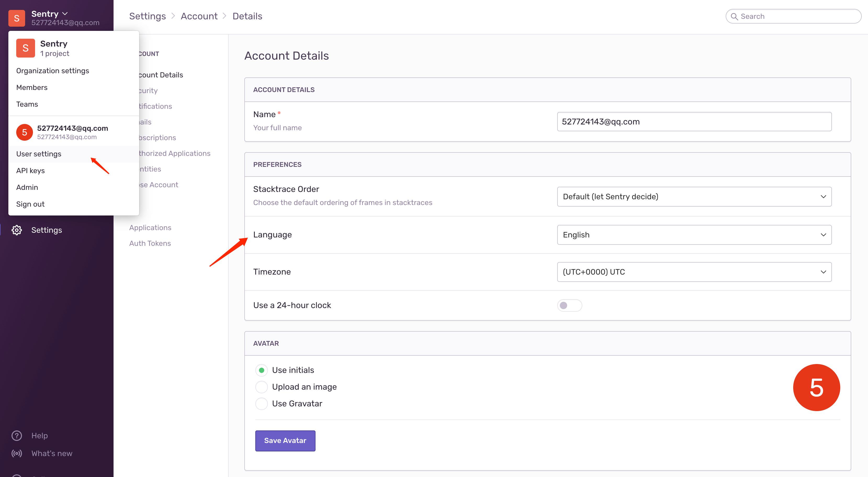Image resolution: width=868 pixels, height=477 pixels.
Task: Click the Help question mark icon
Action: coord(16,436)
